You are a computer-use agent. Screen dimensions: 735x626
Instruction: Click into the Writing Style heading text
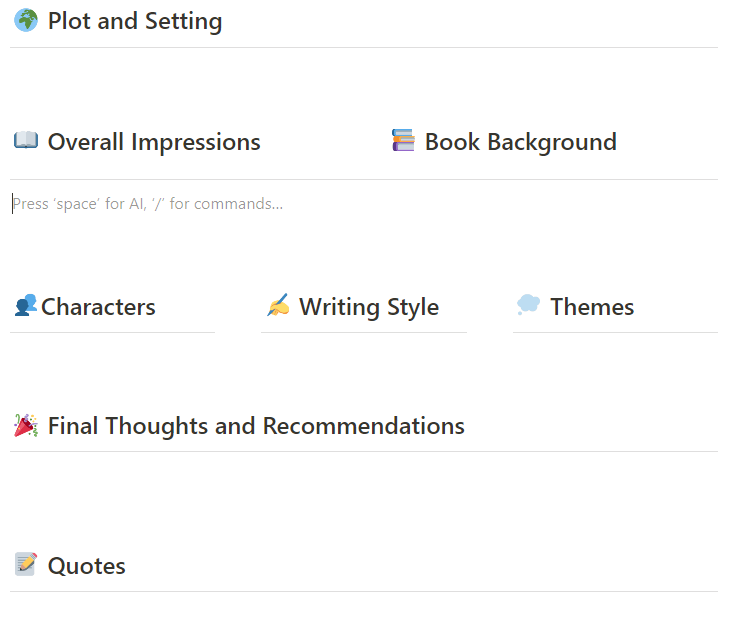(x=368, y=307)
